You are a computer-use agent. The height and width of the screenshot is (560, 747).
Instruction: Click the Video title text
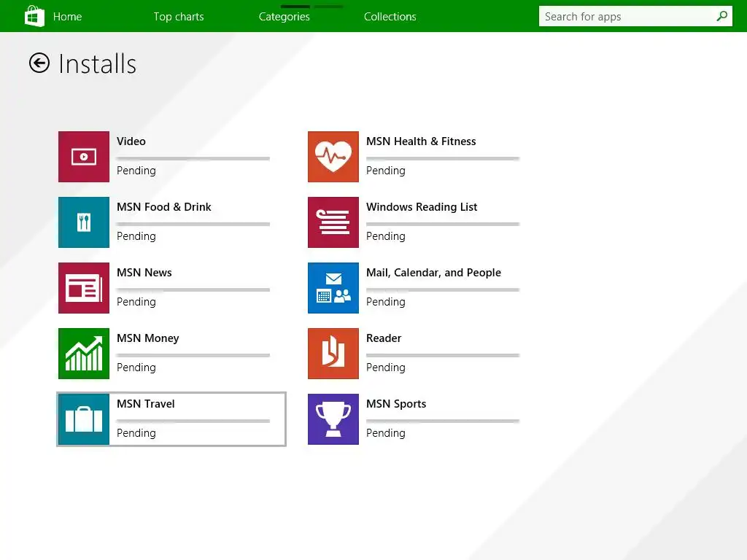[131, 141]
